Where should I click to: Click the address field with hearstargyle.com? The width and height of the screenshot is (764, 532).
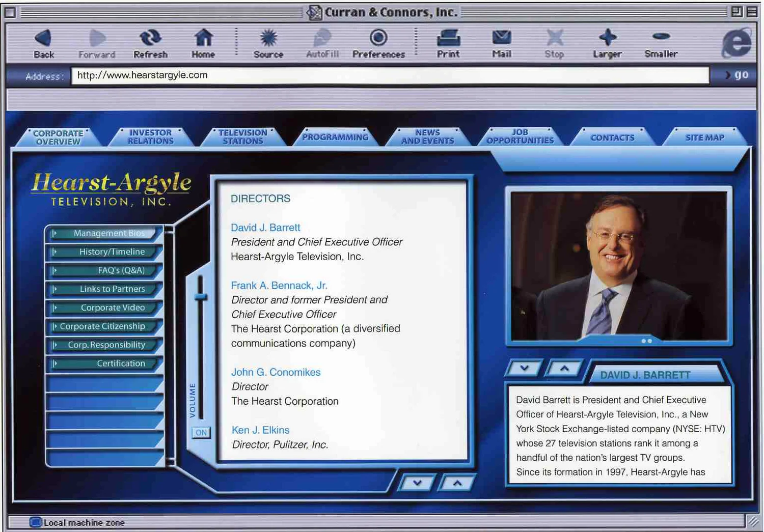tap(390, 75)
